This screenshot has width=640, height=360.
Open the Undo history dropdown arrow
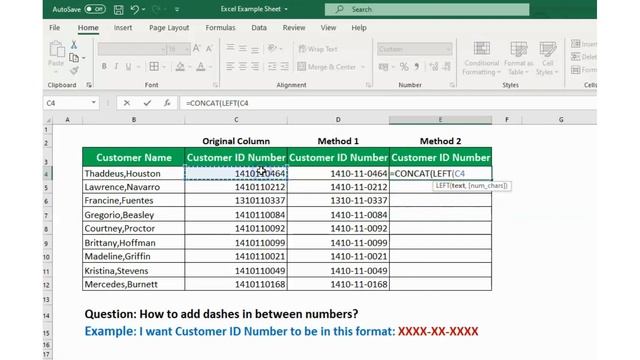143,9
